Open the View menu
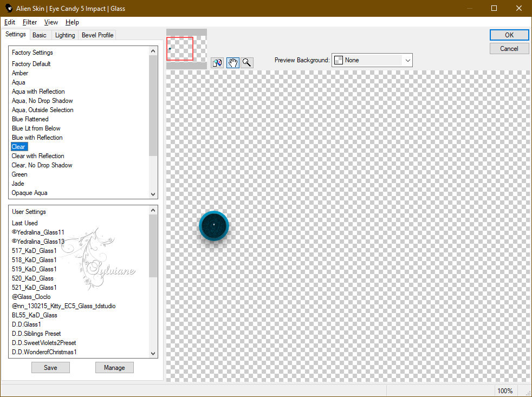This screenshot has width=532, height=397. (x=51, y=22)
